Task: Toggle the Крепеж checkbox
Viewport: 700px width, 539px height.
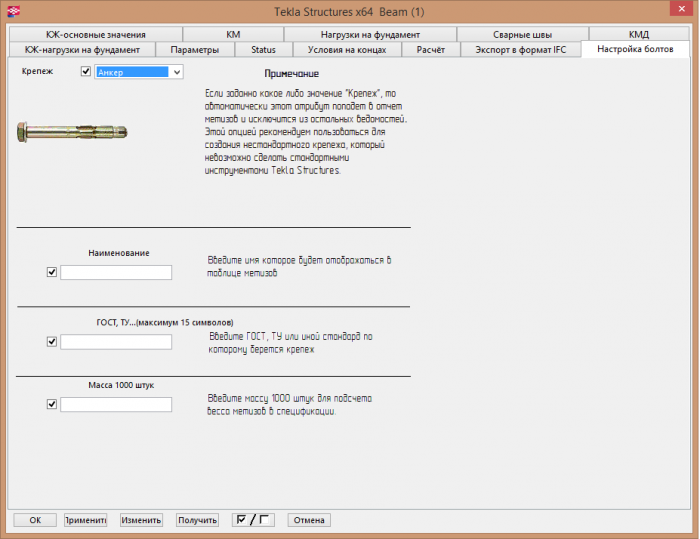Action: [86, 71]
